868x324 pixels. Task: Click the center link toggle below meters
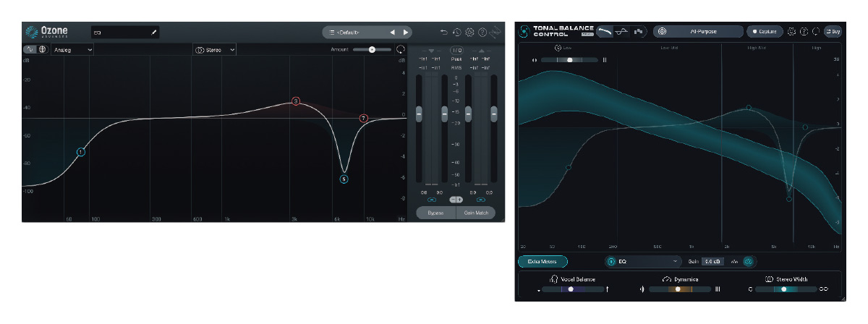click(x=456, y=199)
